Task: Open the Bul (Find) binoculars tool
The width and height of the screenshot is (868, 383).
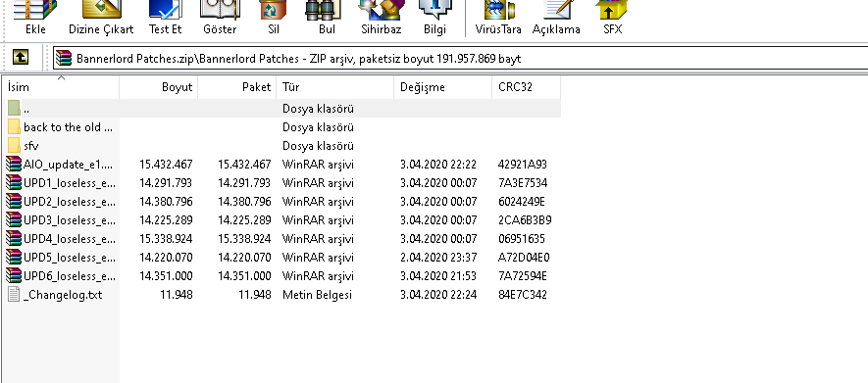Action: coord(327,17)
